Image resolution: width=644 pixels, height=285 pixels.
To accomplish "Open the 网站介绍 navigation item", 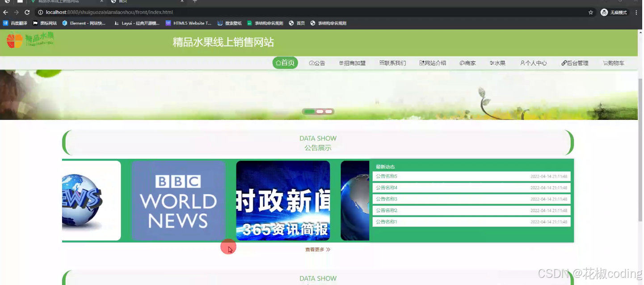I will tap(433, 63).
